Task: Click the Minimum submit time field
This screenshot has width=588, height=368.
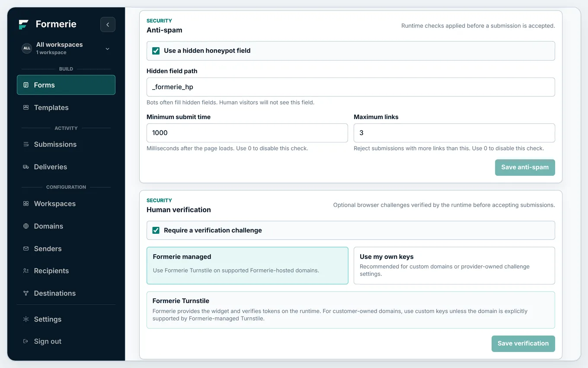Action: point(247,133)
